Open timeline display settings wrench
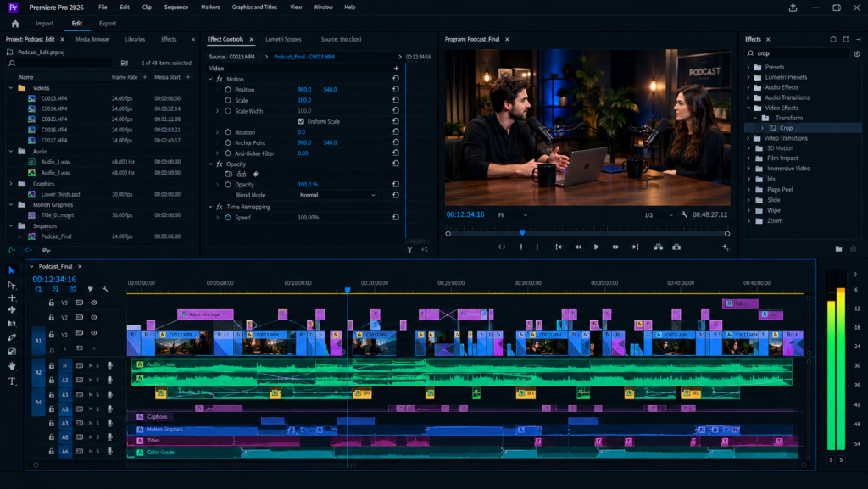The height and width of the screenshot is (489, 868). (105, 289)
